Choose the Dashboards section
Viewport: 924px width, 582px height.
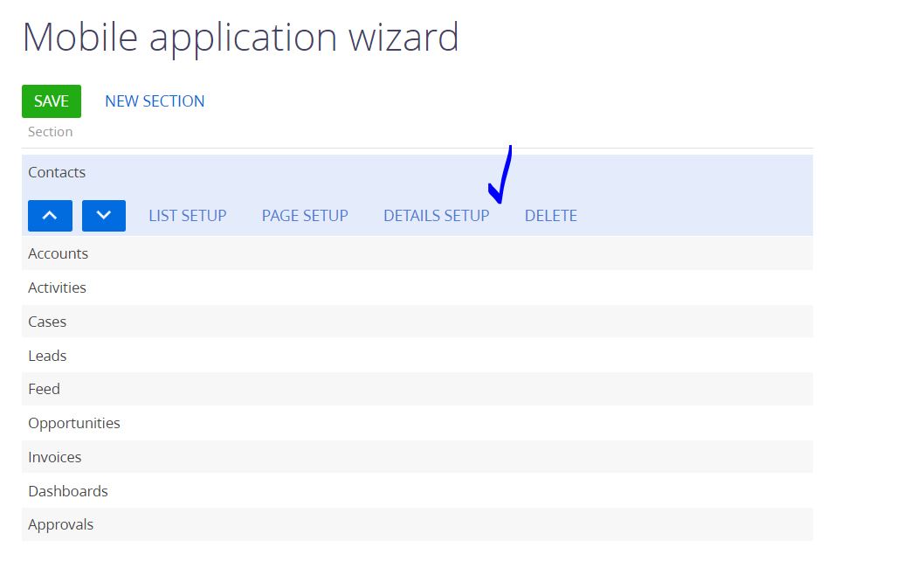(68, 491)
